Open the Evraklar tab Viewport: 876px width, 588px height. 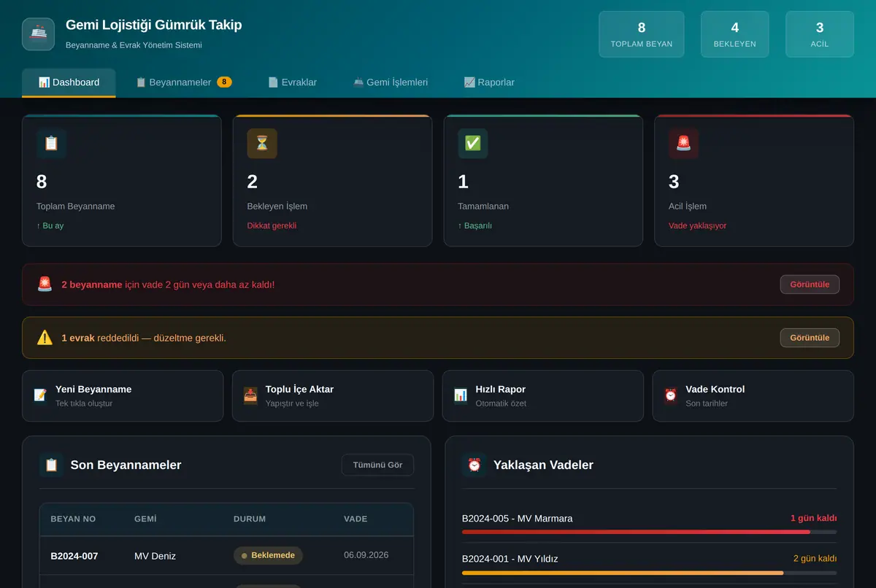292,82
